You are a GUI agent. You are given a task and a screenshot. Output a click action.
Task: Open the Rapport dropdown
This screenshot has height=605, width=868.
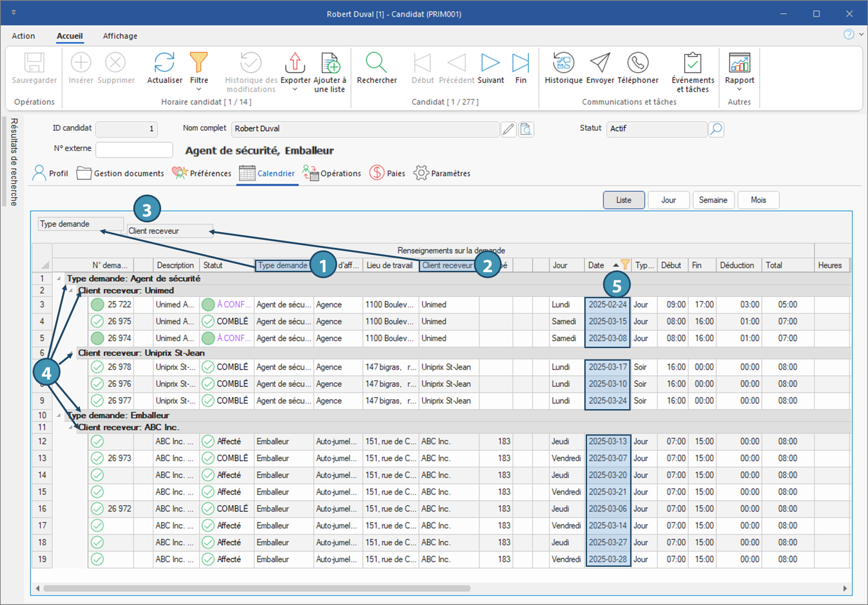739,89
